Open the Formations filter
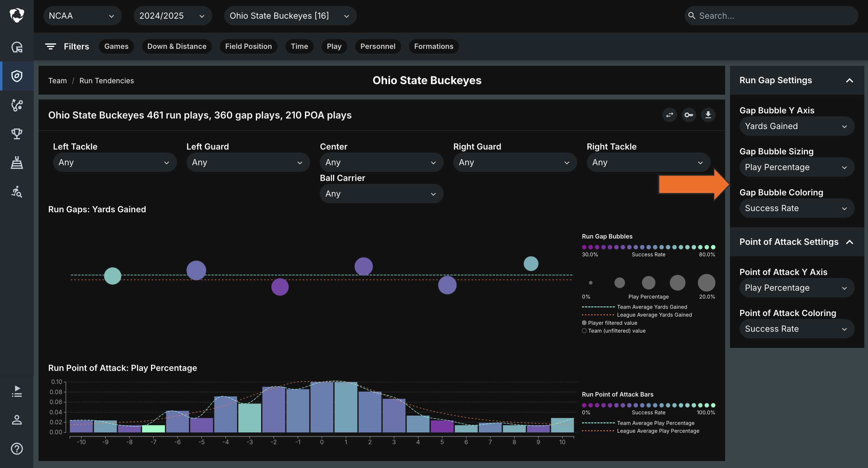 434,46
